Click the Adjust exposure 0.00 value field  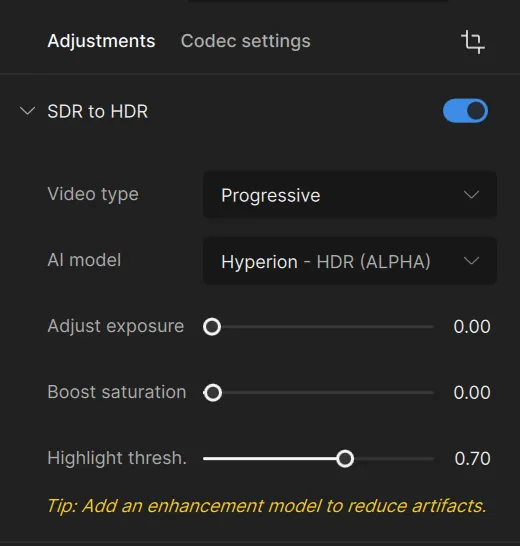(472, 327)
